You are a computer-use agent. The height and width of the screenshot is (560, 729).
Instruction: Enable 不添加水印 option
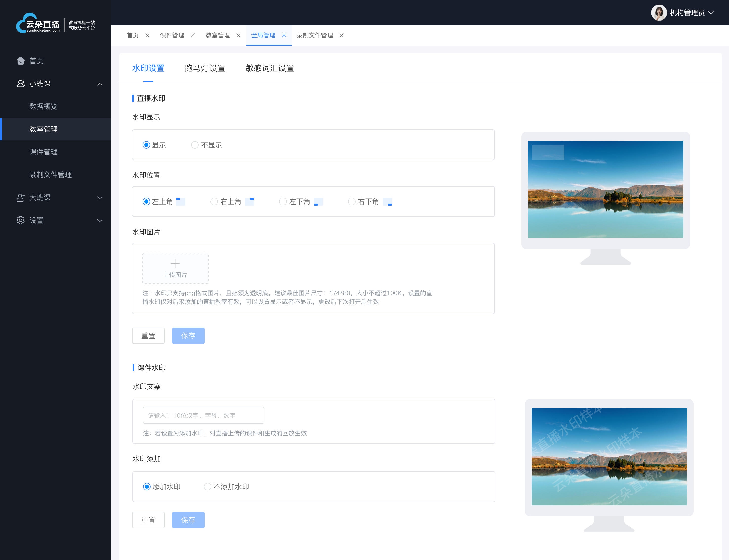(x=208, y=487)
